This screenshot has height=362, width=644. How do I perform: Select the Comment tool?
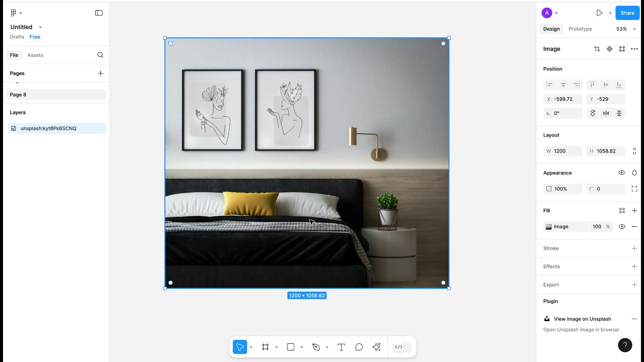pyautogui.click(x=359, y=347)
